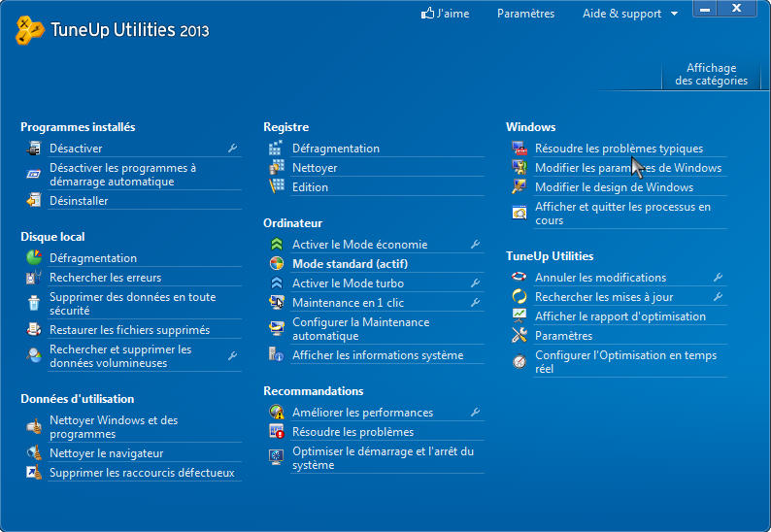The width and height of the screenshot is (771, 532).
Task: Select Mode standard (actif)
Action: 350,264
